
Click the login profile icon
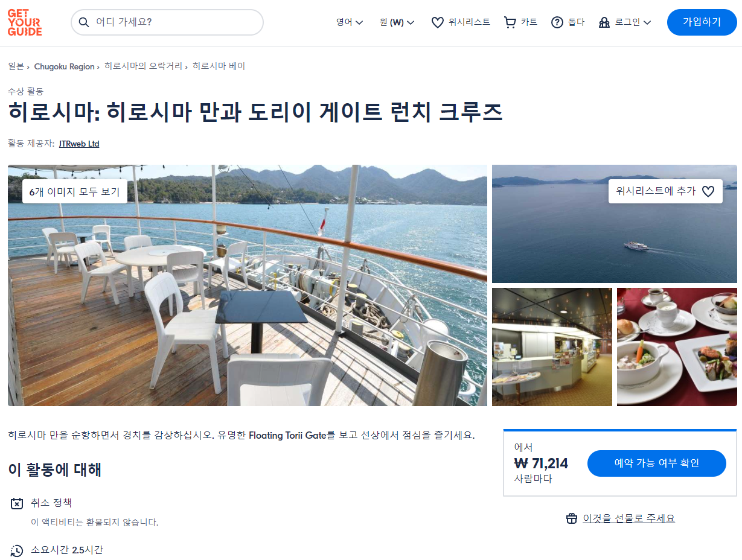(x=604, y=22)
